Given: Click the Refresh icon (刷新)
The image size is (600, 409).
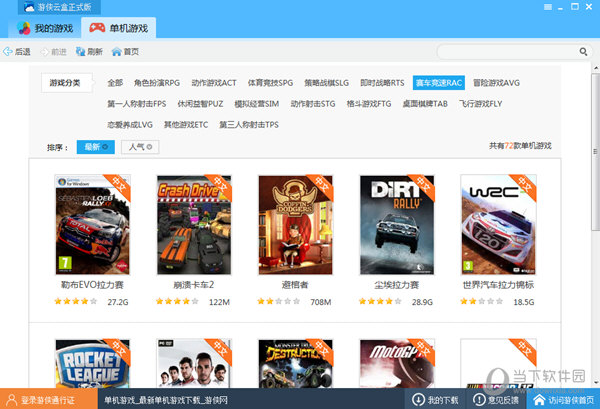Looking at the screenshot, I should pos(80,51).
